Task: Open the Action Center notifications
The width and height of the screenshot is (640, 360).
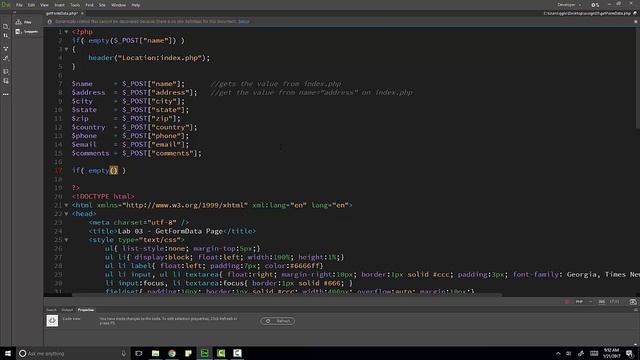Action: click(x=630, y=353)
